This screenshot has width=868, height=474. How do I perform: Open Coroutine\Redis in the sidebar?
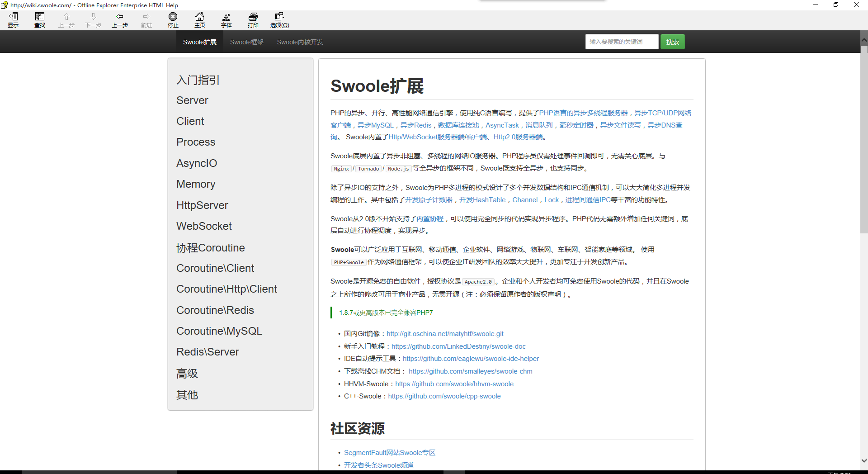click(215, 310)
